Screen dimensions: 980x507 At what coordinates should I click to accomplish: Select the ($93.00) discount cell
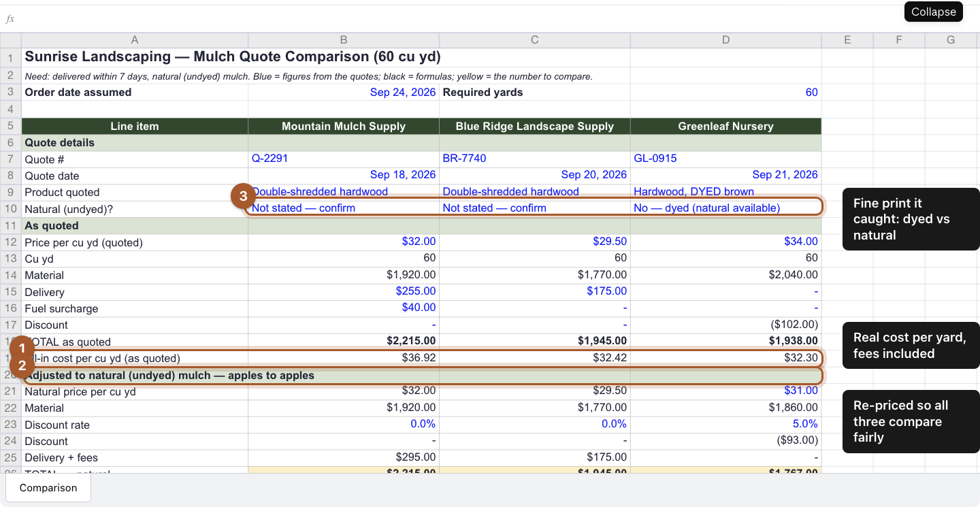click(726, 441)
